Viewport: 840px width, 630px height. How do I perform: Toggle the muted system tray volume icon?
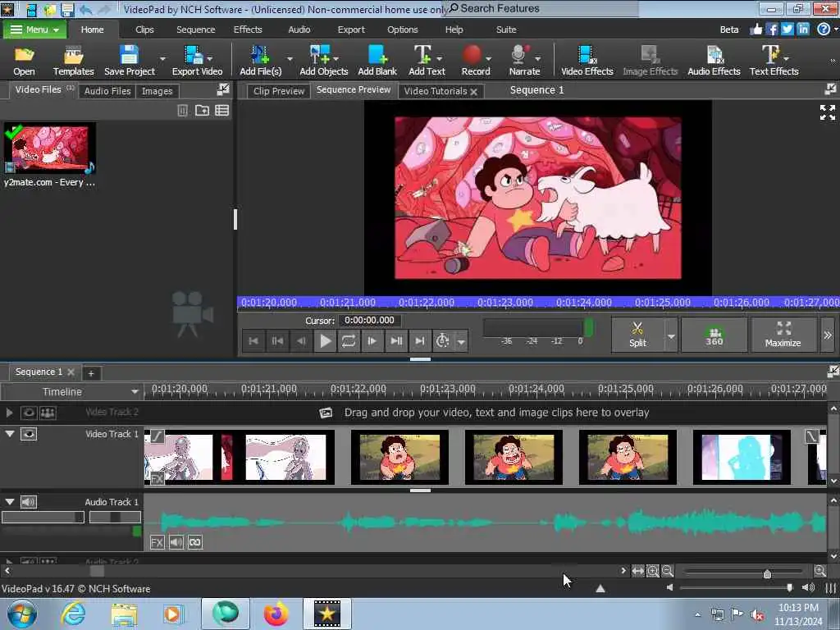click(x=757, y=615)
